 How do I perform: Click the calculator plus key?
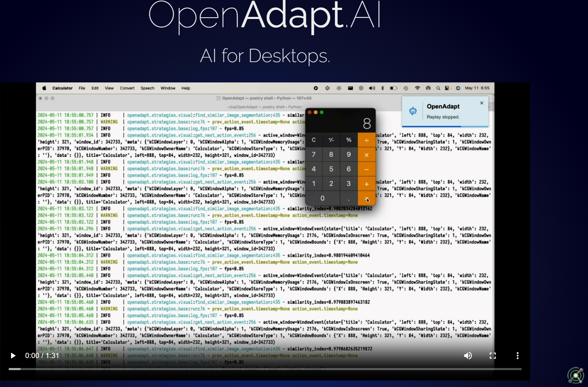(x=367, y=184)
